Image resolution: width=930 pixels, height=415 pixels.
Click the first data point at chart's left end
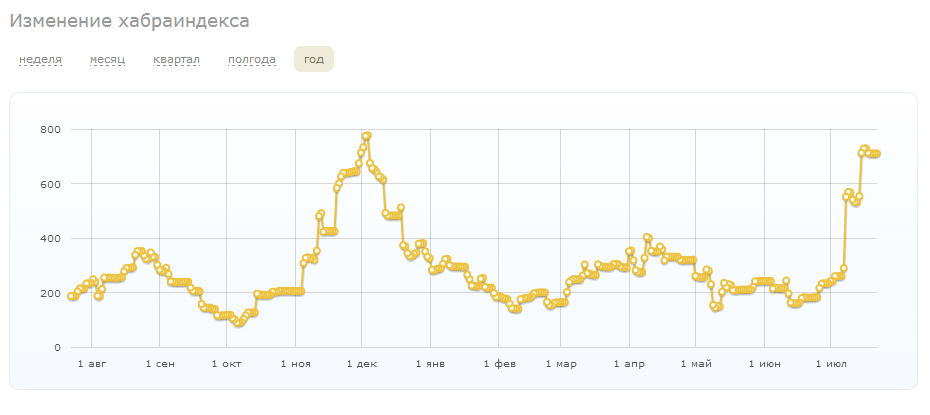72,296
